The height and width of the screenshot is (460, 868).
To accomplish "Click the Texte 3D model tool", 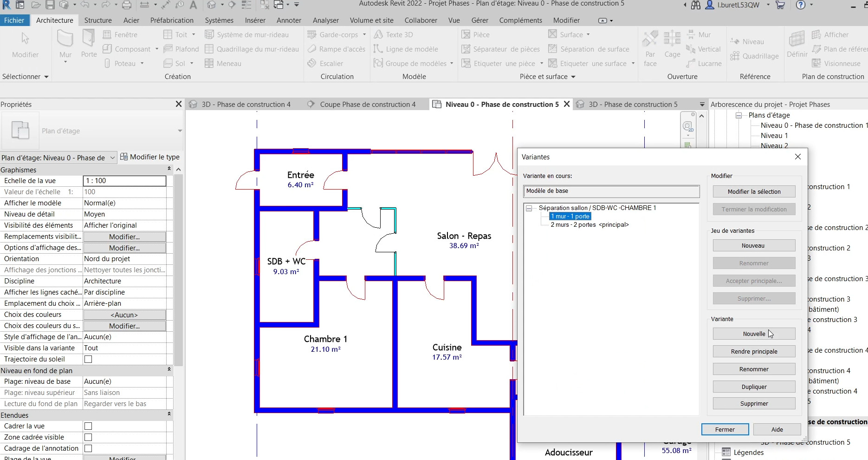I will click(x=394, y=35).
